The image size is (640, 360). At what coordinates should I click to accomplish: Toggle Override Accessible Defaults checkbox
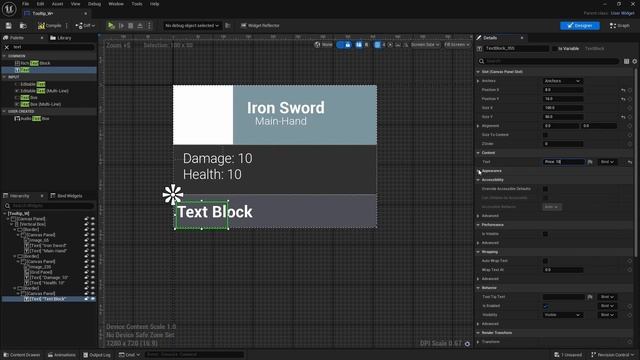545,189
